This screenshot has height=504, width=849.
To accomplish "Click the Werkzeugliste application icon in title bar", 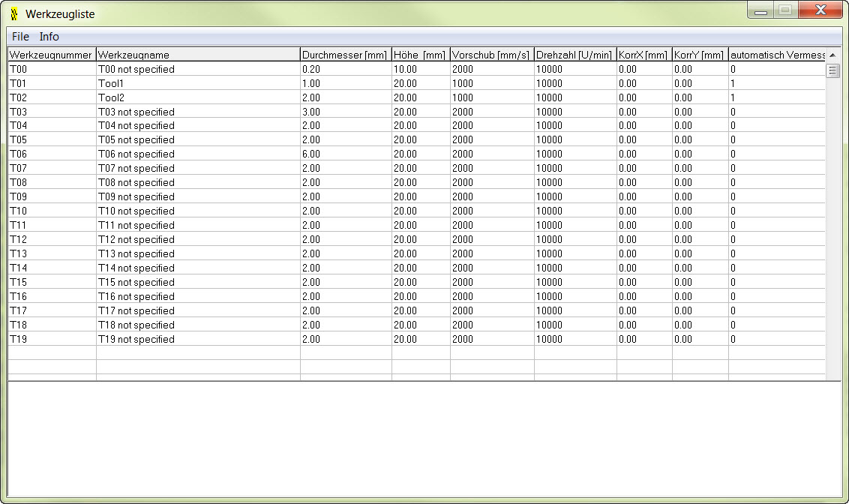I will (14, 14).
